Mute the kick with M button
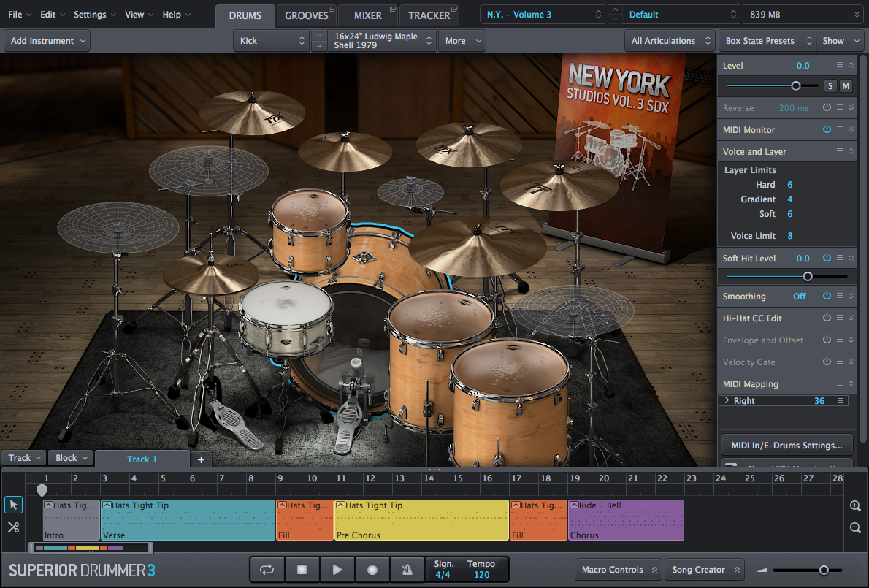The height and width of the screenshot is (588, 869). (846, 86)
